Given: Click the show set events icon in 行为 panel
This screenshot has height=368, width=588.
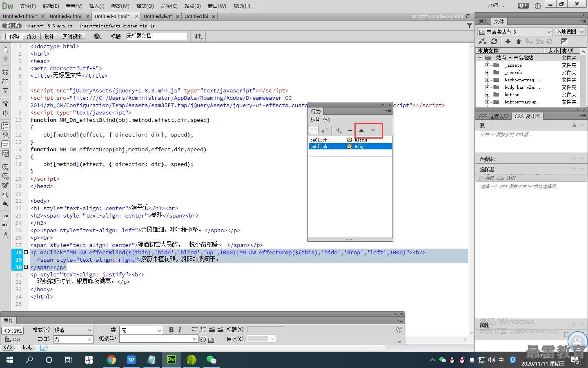Looking at the screenshot, I should (x=314, y=130).
